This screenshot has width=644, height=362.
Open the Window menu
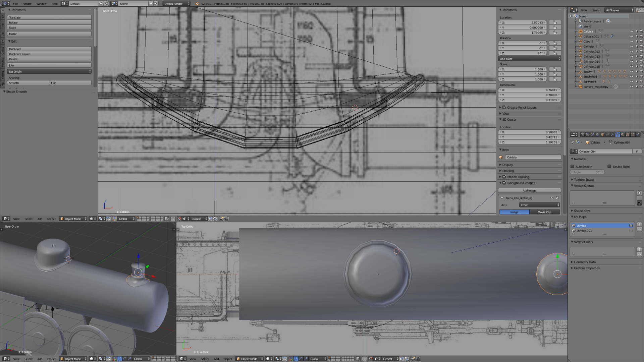coord(41,4)
